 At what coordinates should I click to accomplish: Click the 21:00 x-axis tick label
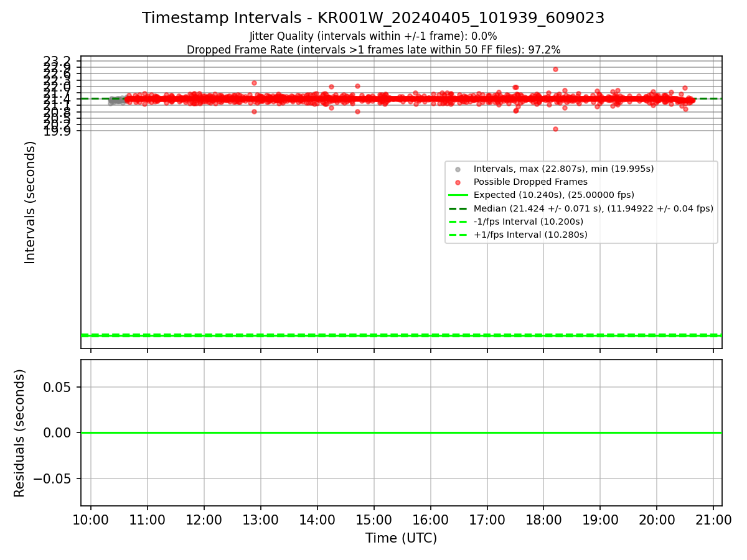(x=713, y=520)
